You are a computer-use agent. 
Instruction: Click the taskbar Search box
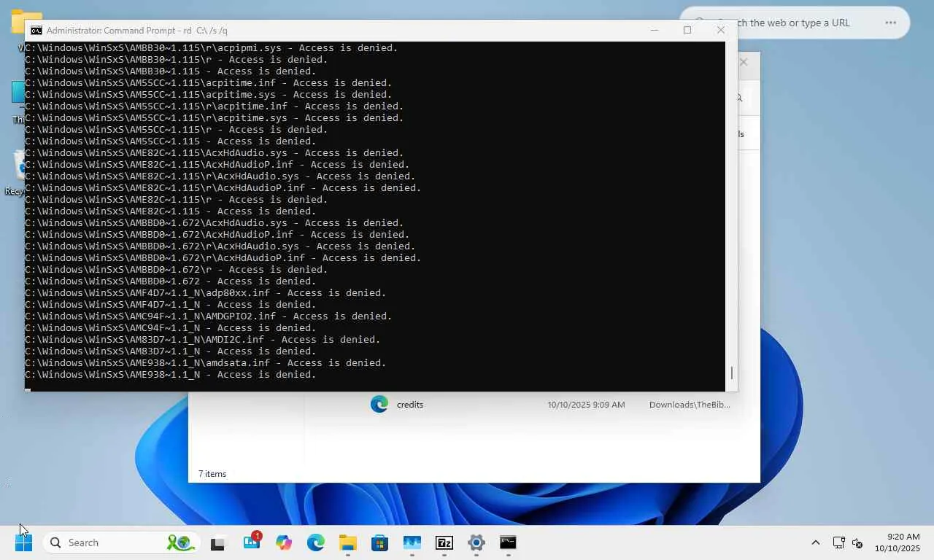120,542
